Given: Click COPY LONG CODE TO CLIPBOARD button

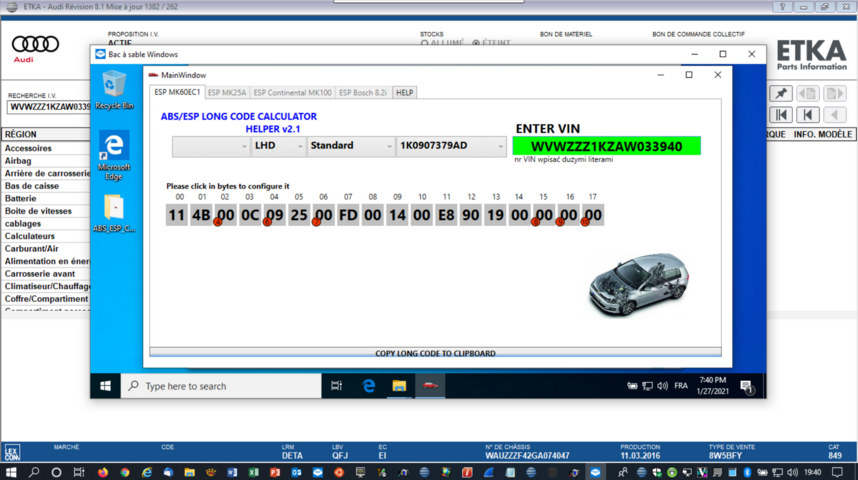Looking at the screenshot, I should [435, 353].
